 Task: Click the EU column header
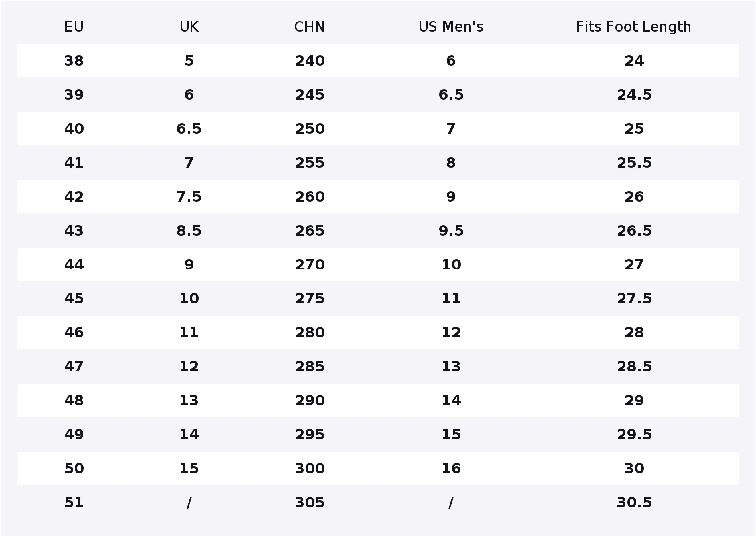[x=74, y=27]
